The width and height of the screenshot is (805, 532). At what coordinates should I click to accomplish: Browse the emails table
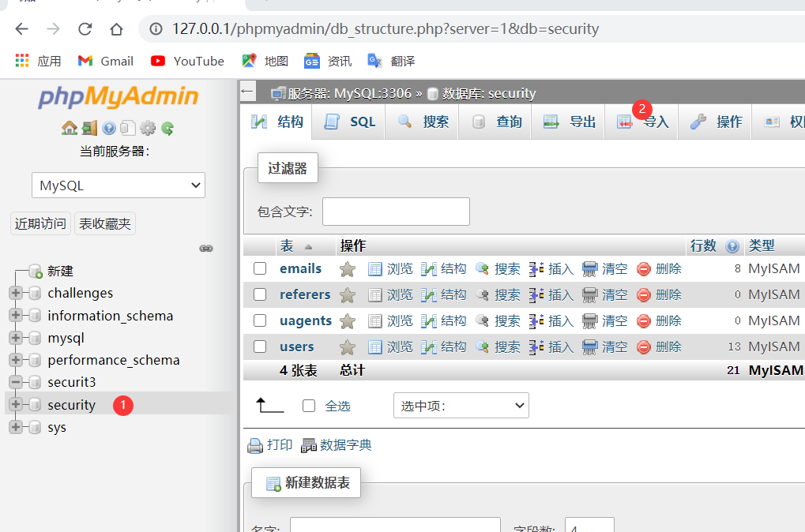[x=391, y=269]
